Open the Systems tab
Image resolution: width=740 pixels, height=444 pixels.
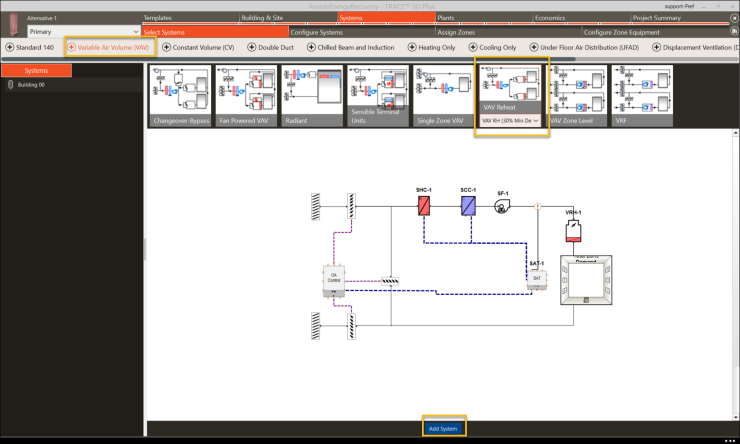point(387,18)
